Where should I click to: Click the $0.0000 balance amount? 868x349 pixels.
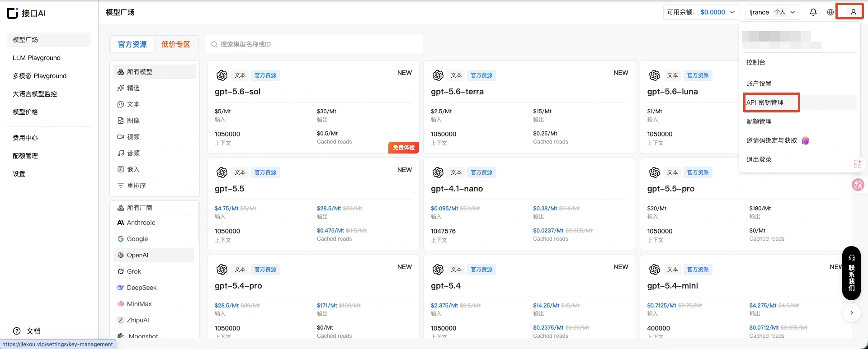(x=712, y=12)
